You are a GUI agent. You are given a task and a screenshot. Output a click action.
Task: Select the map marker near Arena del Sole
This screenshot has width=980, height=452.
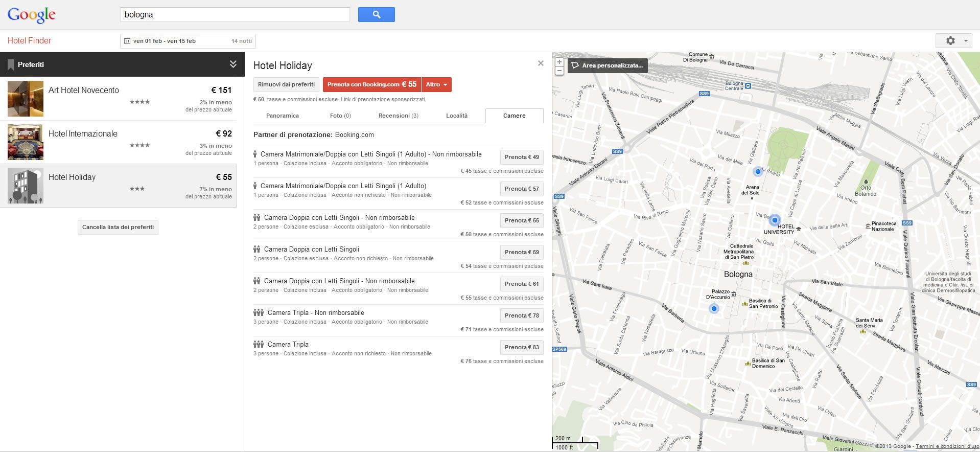758,172
